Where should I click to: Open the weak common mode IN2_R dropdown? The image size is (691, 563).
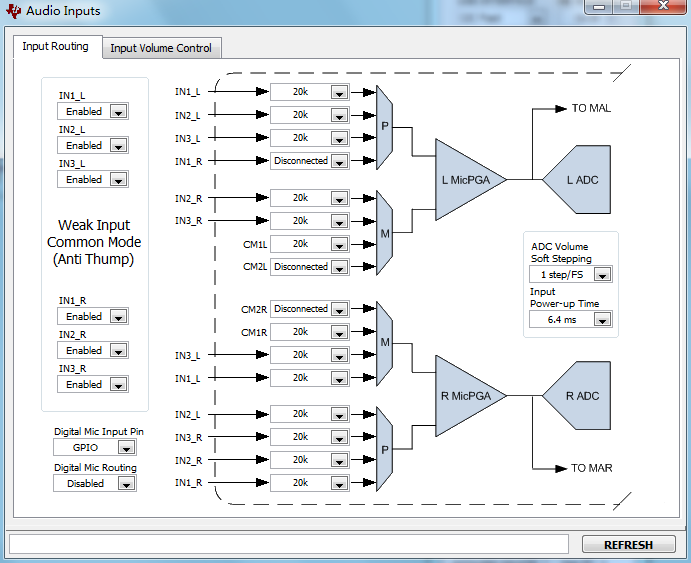point(93,350)
